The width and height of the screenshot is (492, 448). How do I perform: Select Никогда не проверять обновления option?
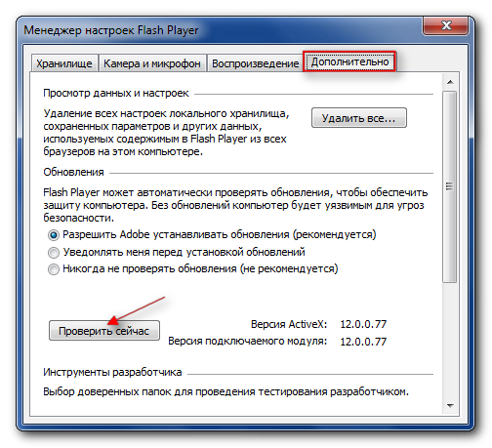click(x=54, y=269)
